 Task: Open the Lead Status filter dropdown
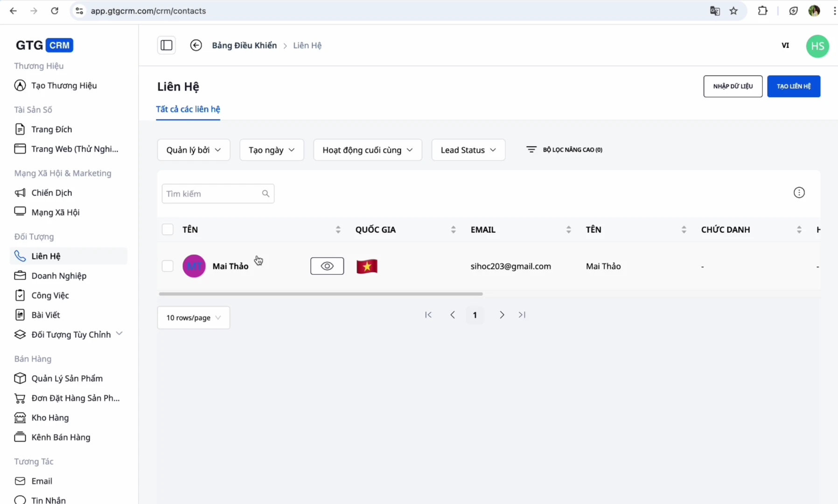click(x=468, y=150)
